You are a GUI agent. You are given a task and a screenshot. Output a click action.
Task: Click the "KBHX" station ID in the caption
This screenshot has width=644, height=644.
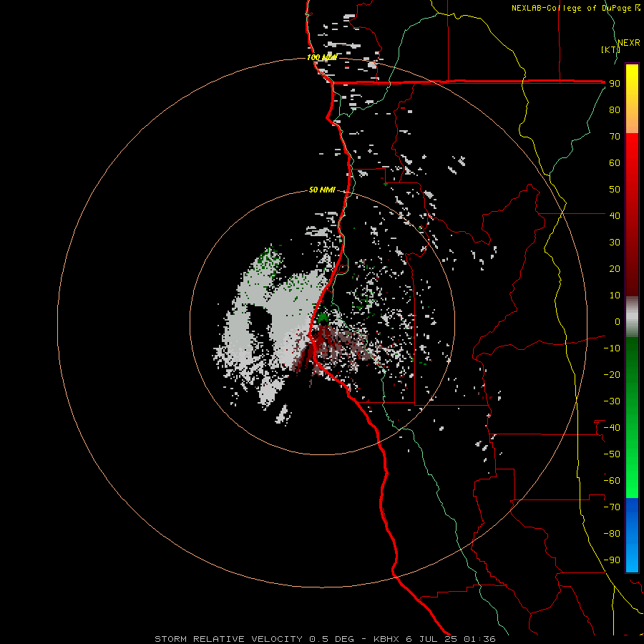[386, 639]
